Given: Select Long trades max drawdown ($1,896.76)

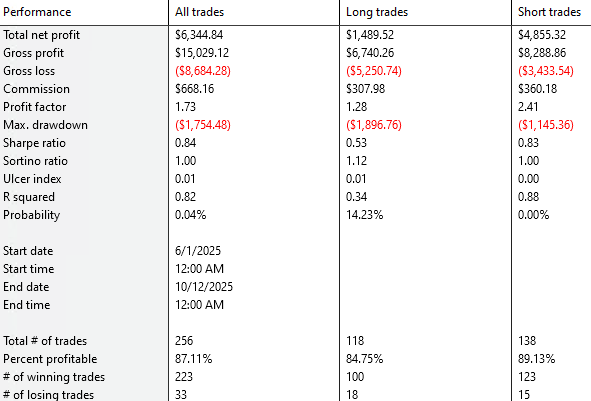Looking at the screenshot, I should tap(374, 125).
